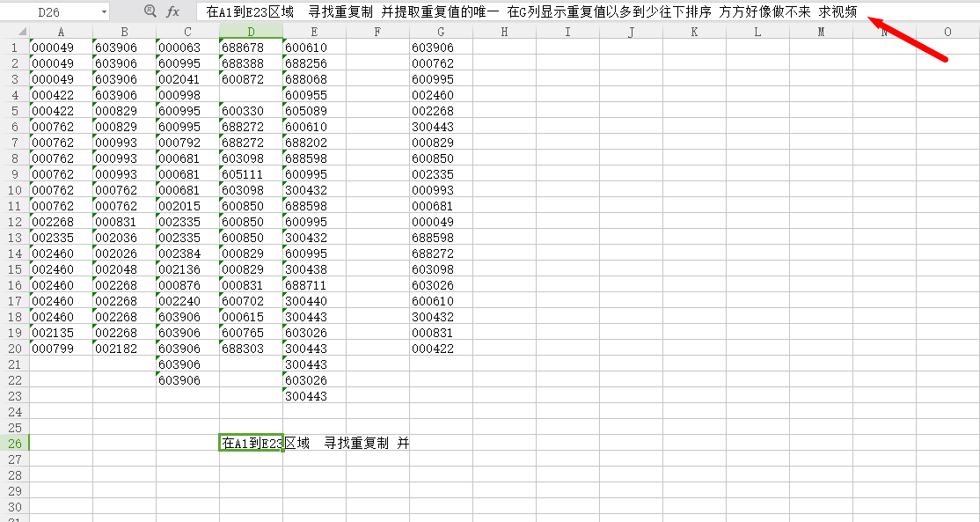This screenshot has width=980, height=522.
Task: Click cell D1 containing 688678
Action: (251, 48)
